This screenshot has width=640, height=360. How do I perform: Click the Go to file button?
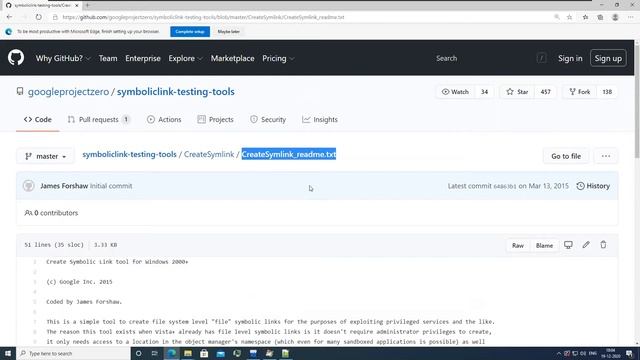[566, 156]
